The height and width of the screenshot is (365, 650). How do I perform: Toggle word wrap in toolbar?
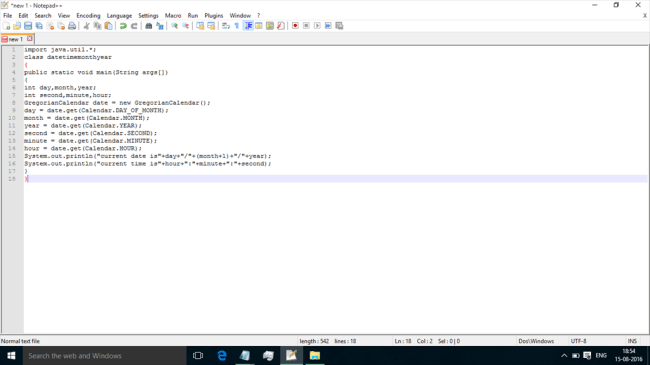point(226,26)
